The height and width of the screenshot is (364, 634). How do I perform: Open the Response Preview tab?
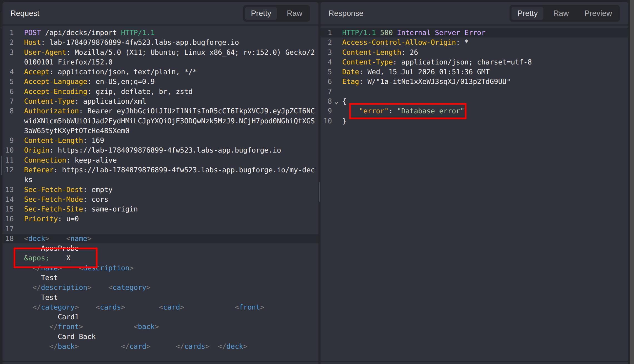[598, 13]
